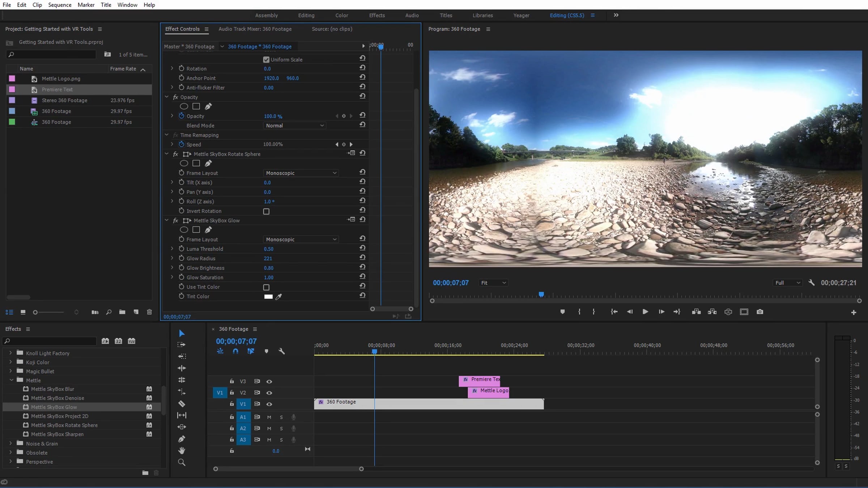Select the Zoom tool in toolbox
Viewport: 868px width, 488px height.
click(182, 462)
